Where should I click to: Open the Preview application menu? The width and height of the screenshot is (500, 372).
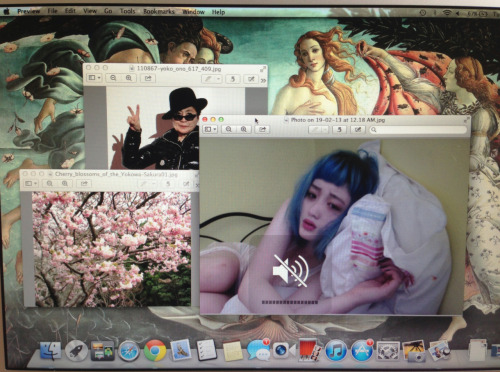[x=28, y=11]
